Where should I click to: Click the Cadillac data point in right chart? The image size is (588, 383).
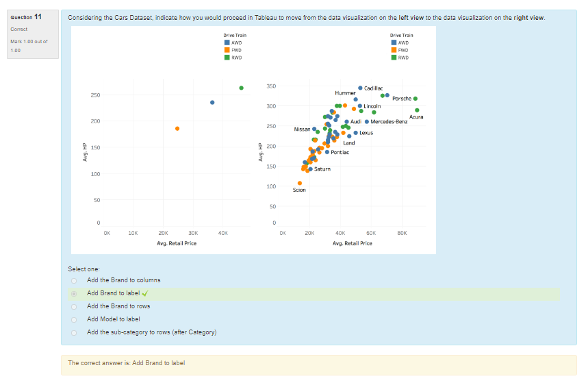coord(360,88)
